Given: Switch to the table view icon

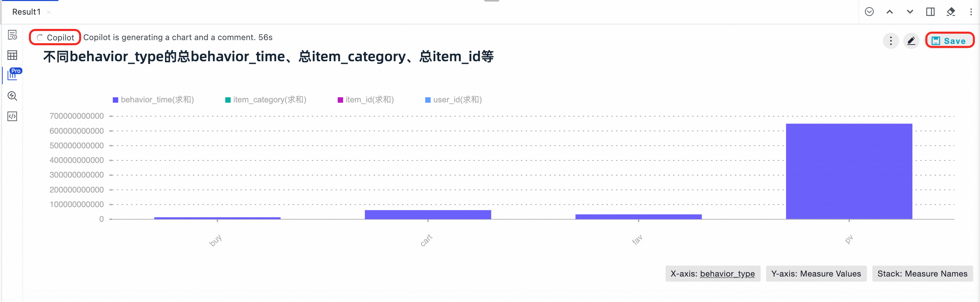Looking at the screenshot, I should point(12,55).
